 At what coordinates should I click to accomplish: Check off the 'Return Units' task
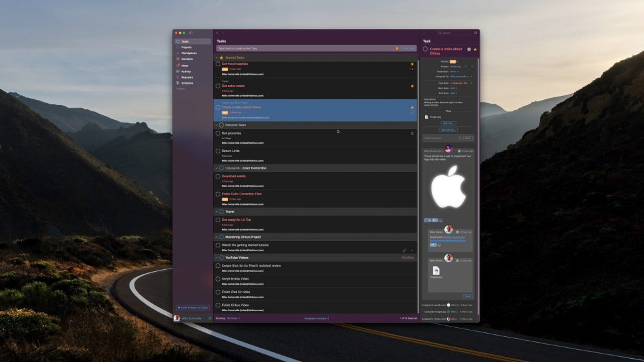coord(218,151)
